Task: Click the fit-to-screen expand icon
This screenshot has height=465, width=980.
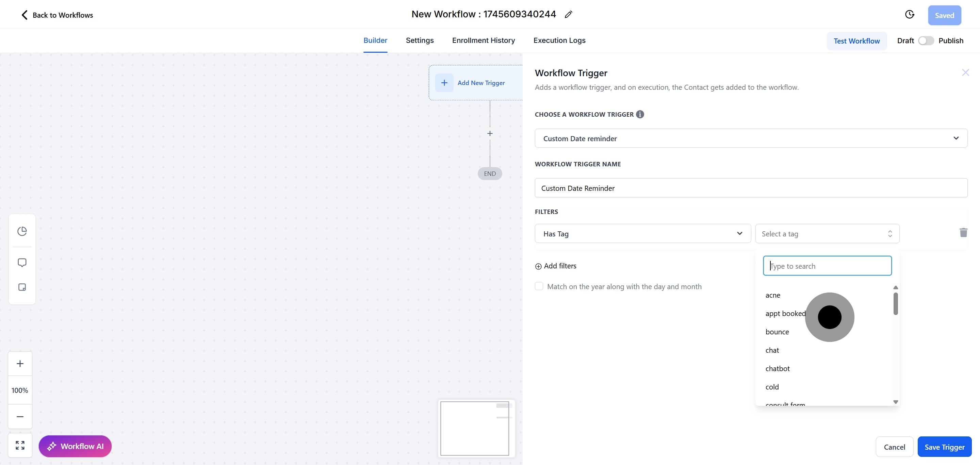Action: (x=20, y=445)
